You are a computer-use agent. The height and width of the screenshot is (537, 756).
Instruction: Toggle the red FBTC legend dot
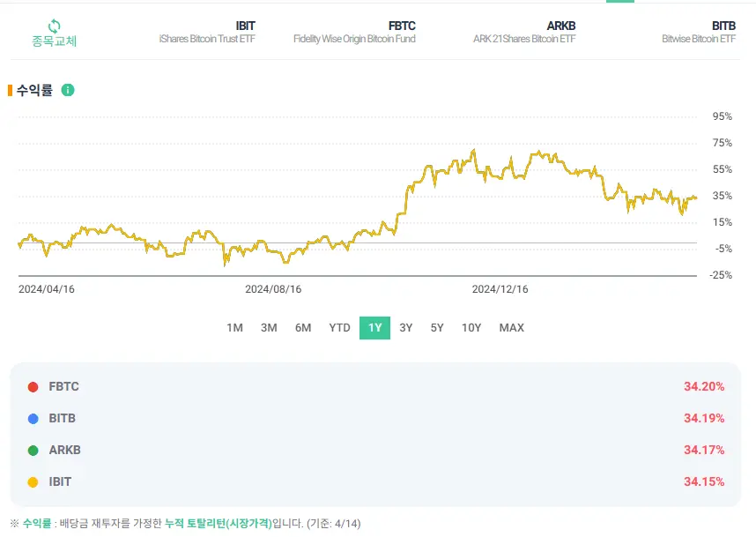(x=33, y=387)
